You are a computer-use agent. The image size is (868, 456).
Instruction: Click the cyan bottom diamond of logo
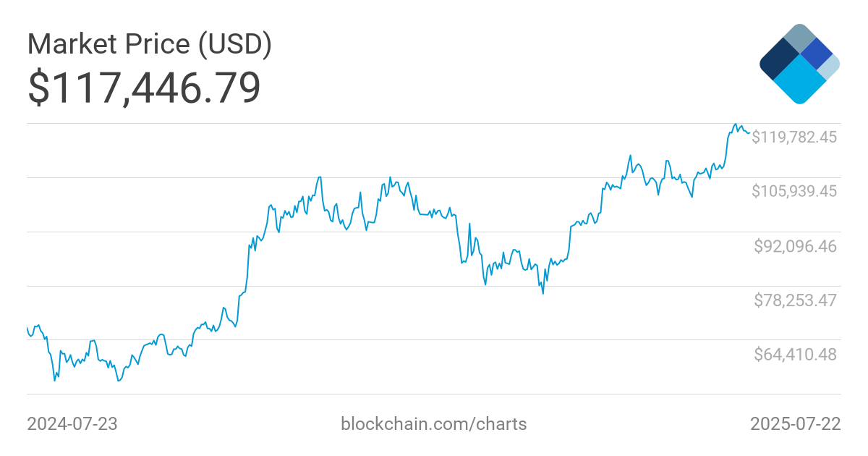799,80
